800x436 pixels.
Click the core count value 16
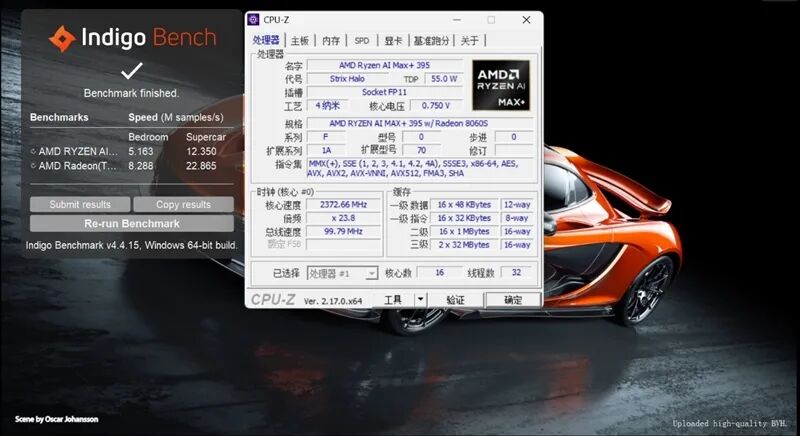coord(439,273)
